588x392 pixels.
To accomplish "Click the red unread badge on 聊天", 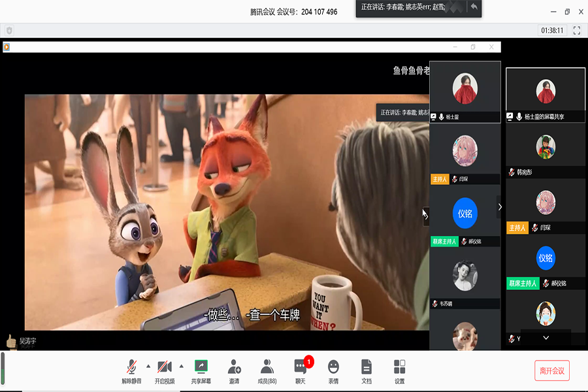I will tap(308, 361).
